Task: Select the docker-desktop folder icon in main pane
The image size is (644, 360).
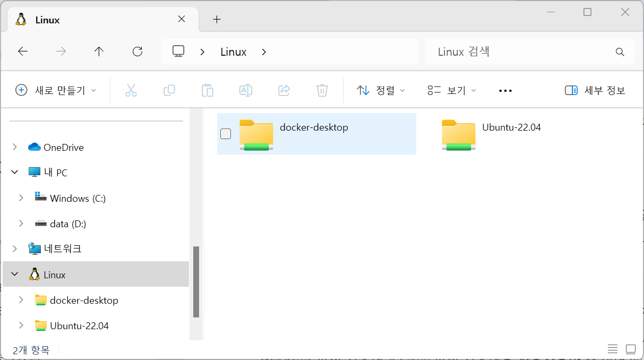Action: 256,135
